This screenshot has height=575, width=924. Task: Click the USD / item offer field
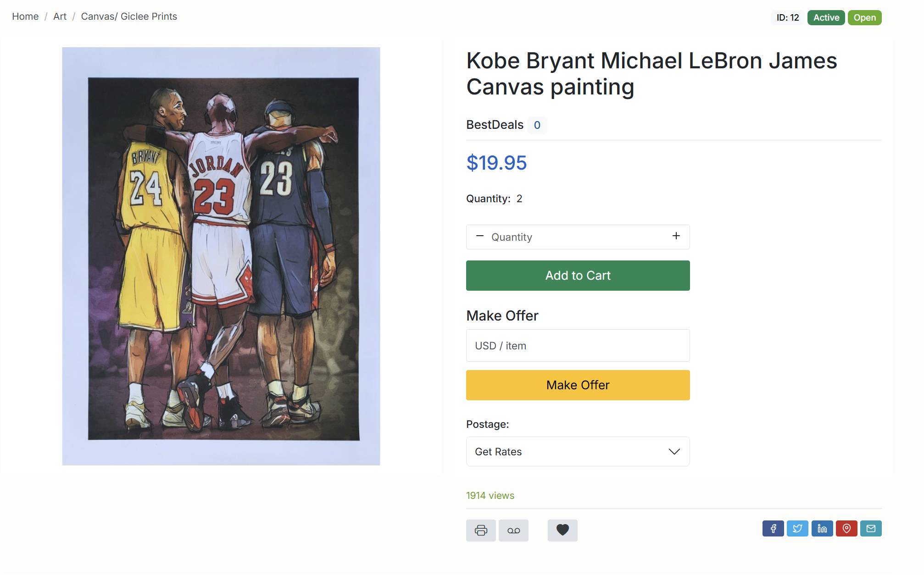[578, 346]
